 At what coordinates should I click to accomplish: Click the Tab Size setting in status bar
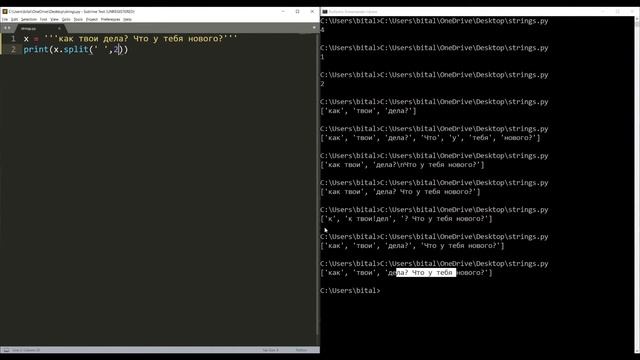click(x=270, y=350)
